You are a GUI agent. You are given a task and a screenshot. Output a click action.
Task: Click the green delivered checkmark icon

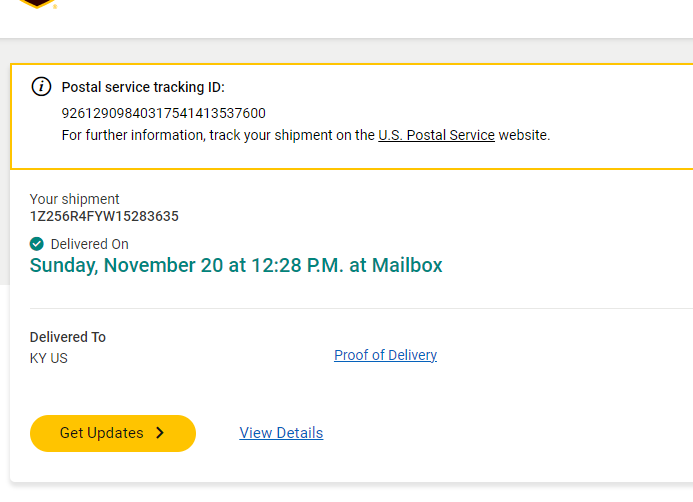[x=37, y=244]
